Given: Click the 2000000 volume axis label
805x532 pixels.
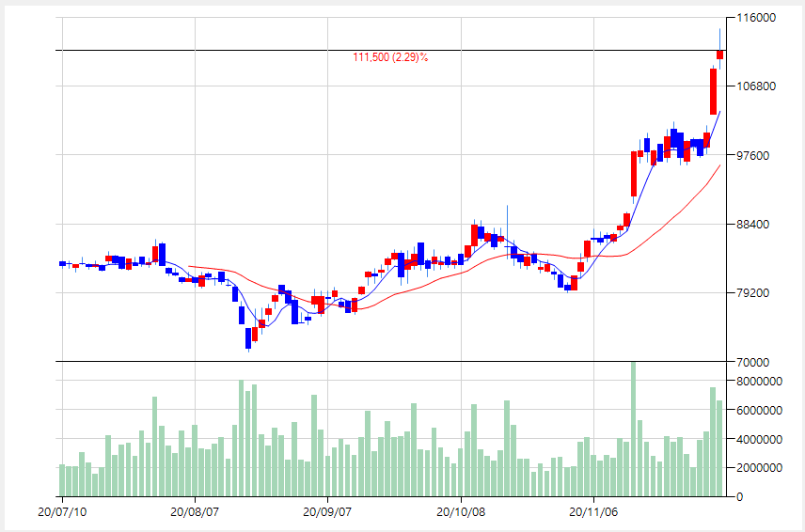Looking at the screenshot, I should (760, 468).
